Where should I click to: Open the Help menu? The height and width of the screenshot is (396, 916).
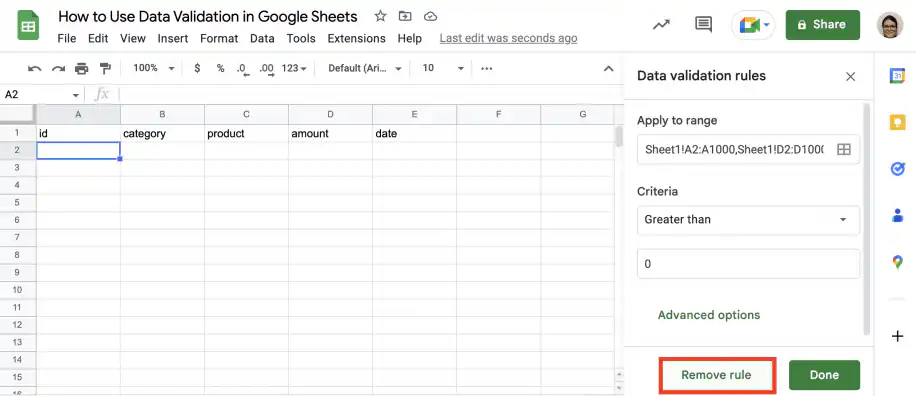coord(410,39)
